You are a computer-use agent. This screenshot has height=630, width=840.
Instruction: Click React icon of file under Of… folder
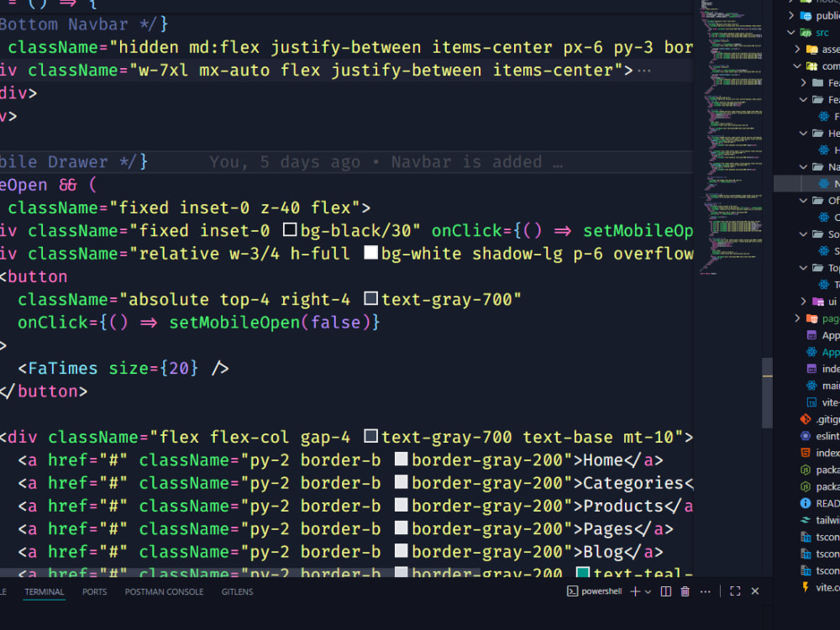[824, 218]
